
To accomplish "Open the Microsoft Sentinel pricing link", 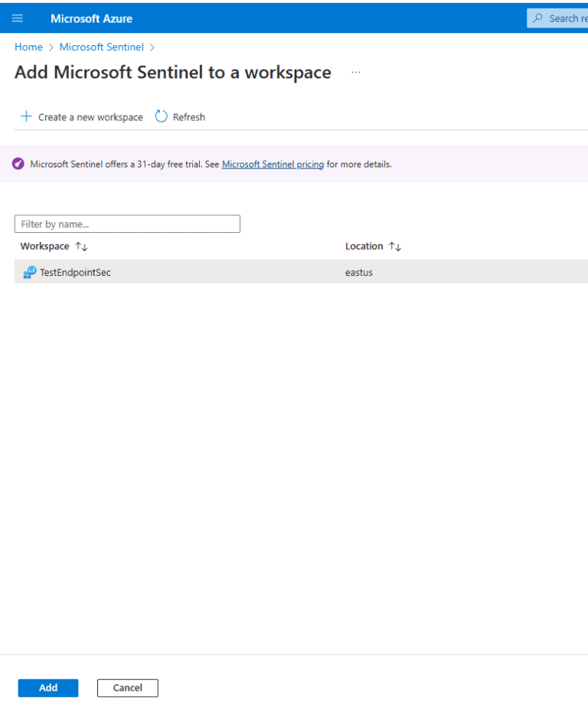I will point(273,164).
